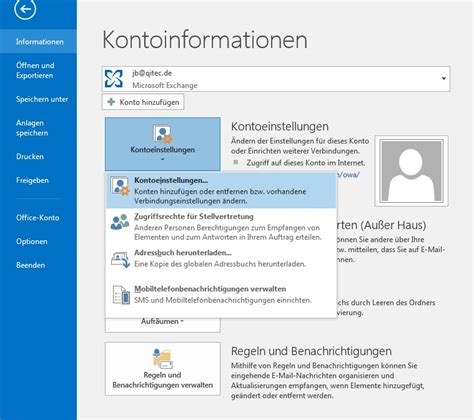Select Anlagen speichern
Image resolution: width=474 pixels, height=420 pixels.
[x=38, y=128]
